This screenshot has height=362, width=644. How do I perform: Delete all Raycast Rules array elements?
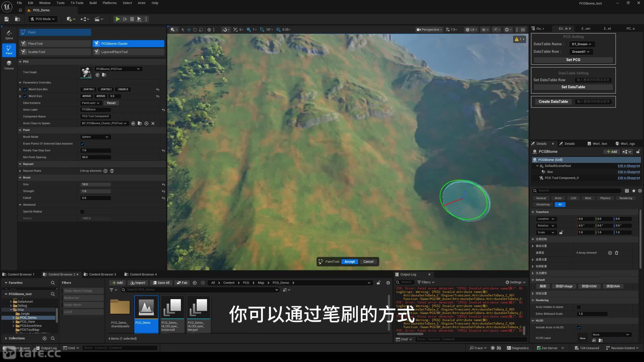click(x=112, y=171)
